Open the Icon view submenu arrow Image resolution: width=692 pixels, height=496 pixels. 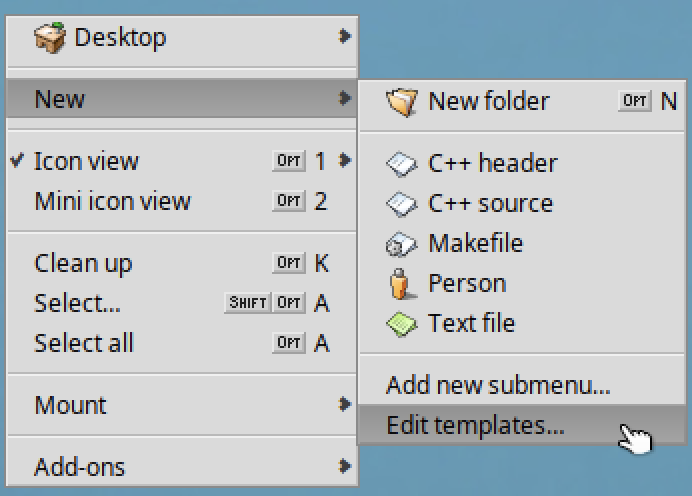click(x=344, y=160)
